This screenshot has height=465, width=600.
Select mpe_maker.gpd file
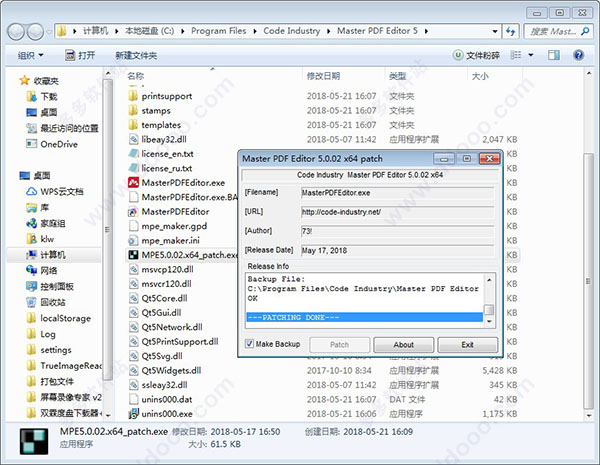pos(174,226)
